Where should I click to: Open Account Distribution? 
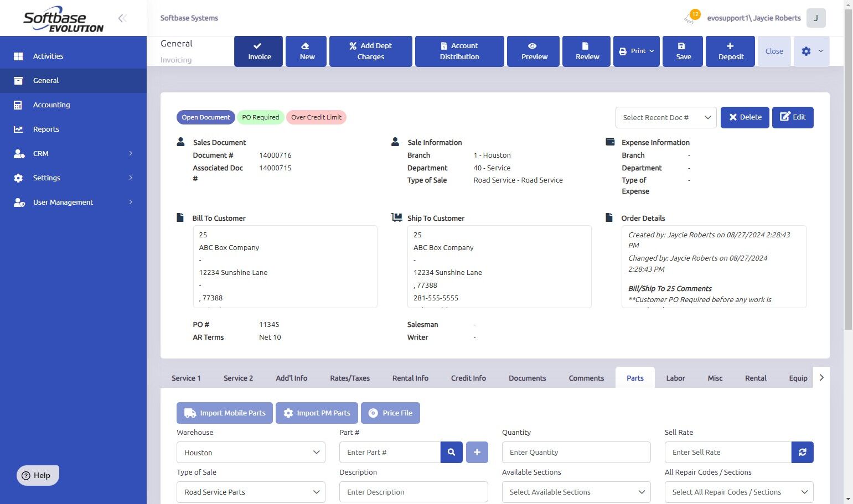[459, 51]
